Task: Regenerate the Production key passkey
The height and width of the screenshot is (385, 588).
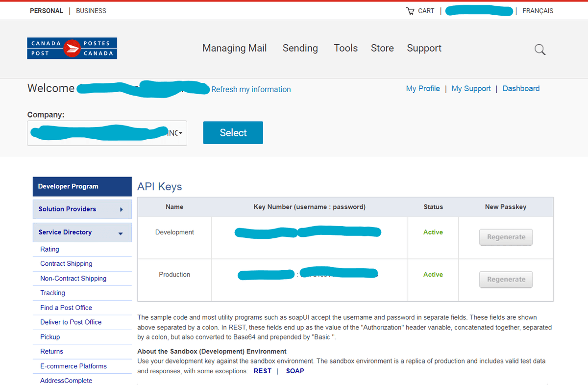Action: [506, 280]
